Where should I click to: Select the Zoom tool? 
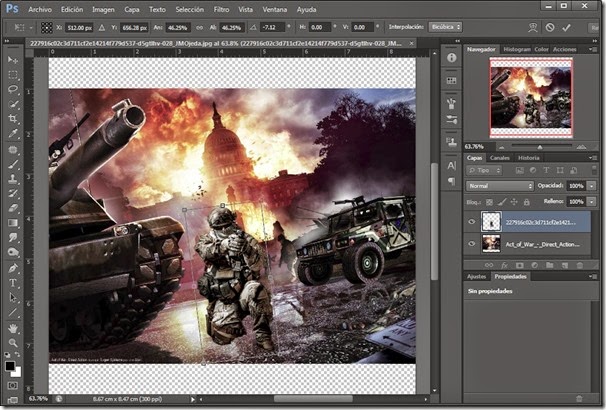pyautogui.click(x=13, y=343)
